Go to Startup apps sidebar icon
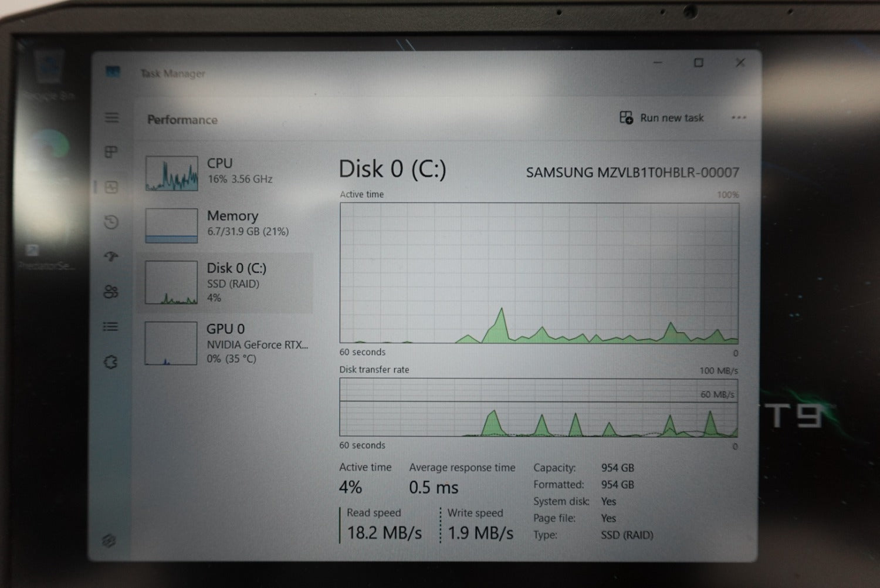Image resolution: width=880 pixels, height=588 pixels. pyautogui.click(x=111, y=256)
